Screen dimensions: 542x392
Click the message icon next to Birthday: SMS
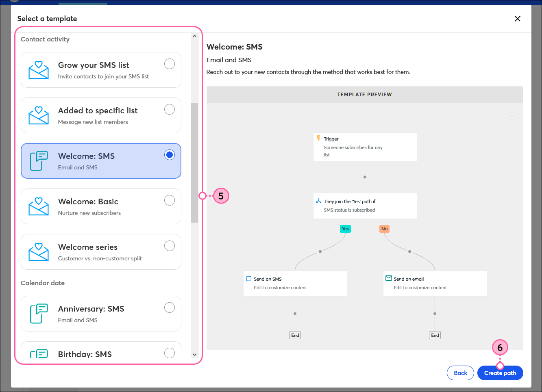38,353
